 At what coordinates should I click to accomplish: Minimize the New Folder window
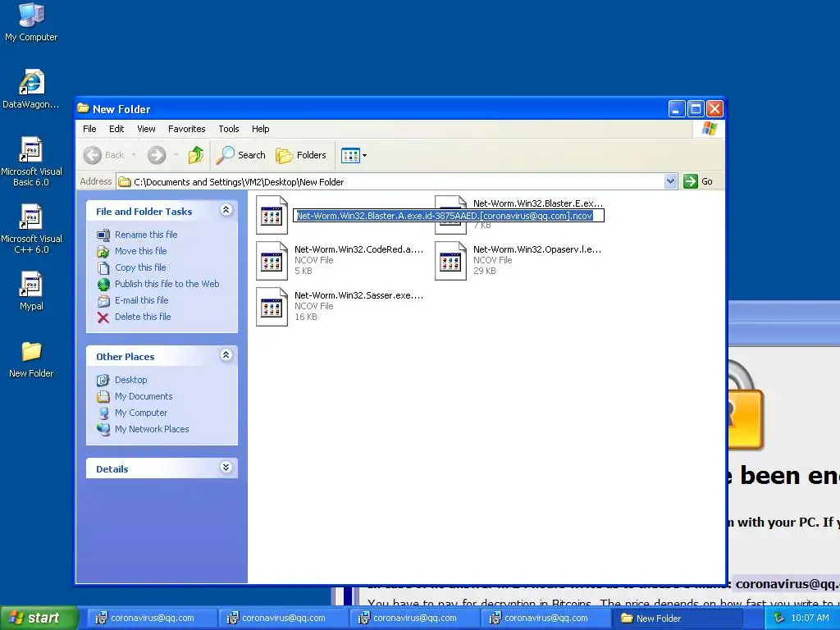click(x=677, y=109)
